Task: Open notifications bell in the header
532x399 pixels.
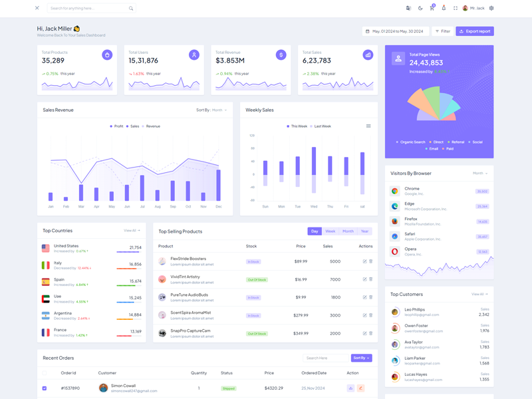Action: [444, 8]
